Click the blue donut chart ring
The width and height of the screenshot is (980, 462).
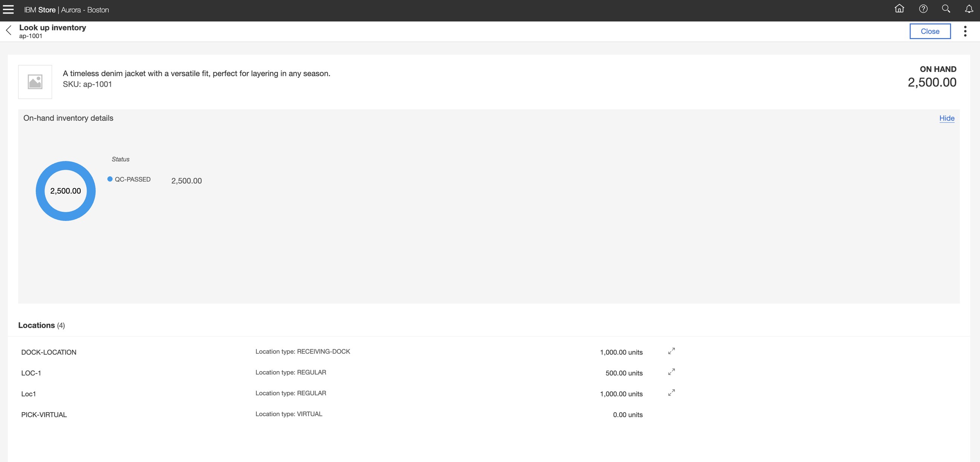66,165
